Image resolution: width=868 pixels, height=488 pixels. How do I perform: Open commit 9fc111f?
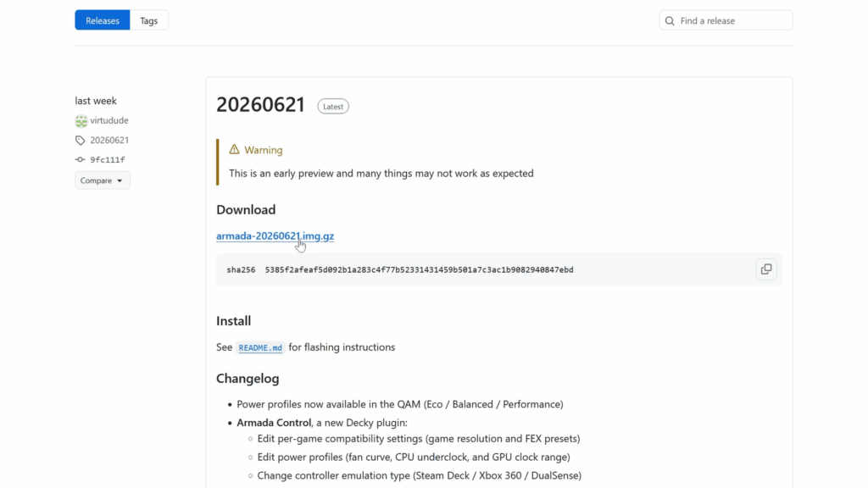pos(108,160)
